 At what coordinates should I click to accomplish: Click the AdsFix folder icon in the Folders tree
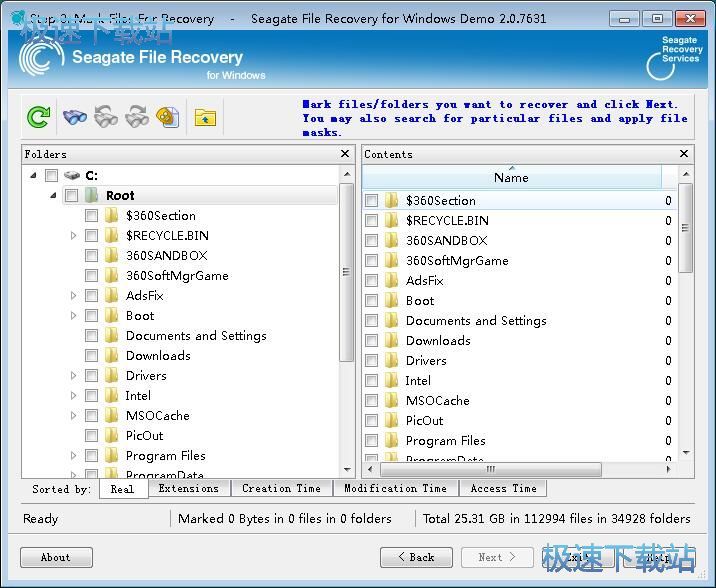(x=111, y=295)
